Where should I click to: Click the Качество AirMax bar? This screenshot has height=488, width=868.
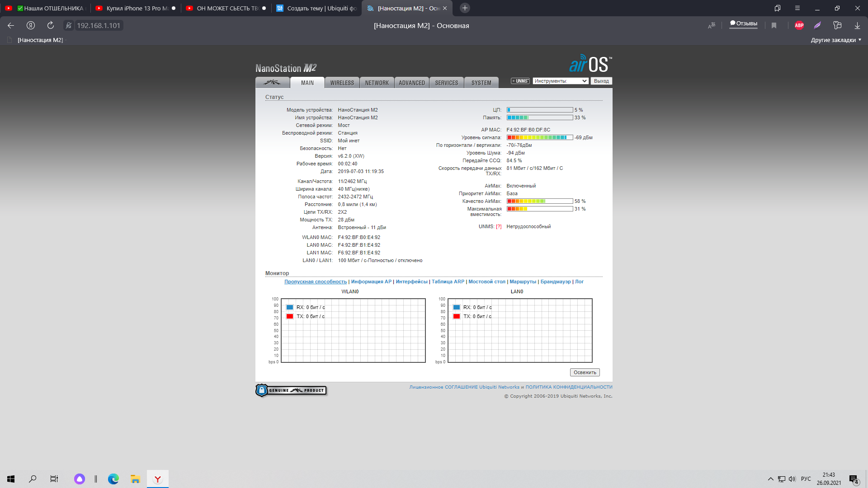pyautogui.click(x=540, y=201)
